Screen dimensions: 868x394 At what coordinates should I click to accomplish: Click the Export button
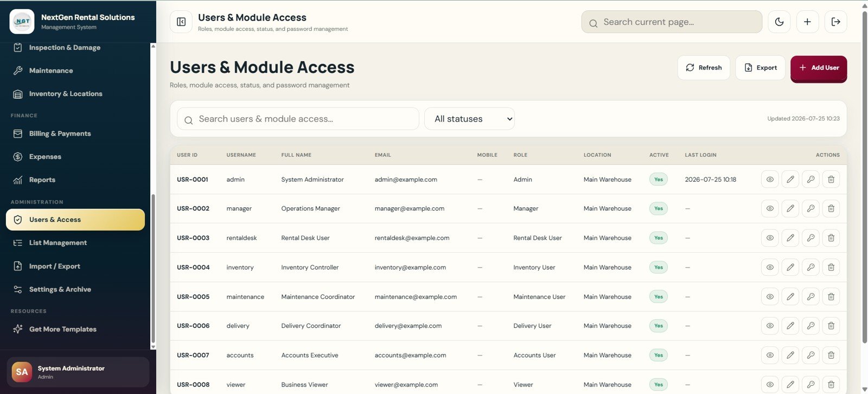(760, 68)
